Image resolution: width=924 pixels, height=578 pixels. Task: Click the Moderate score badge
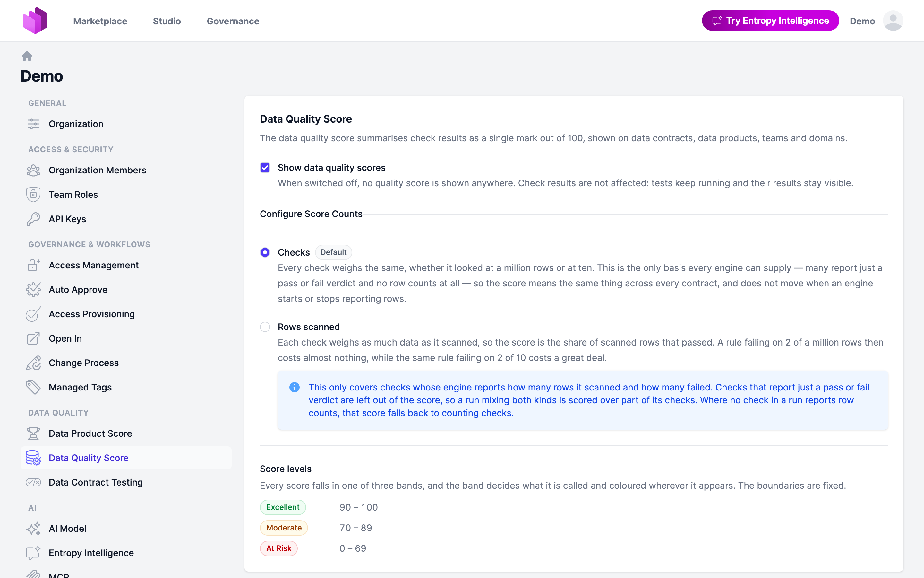284,528
